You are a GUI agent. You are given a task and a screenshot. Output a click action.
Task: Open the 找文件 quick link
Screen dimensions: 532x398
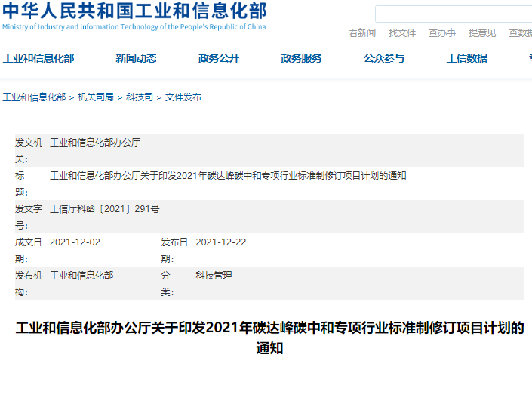pos(402,33)
